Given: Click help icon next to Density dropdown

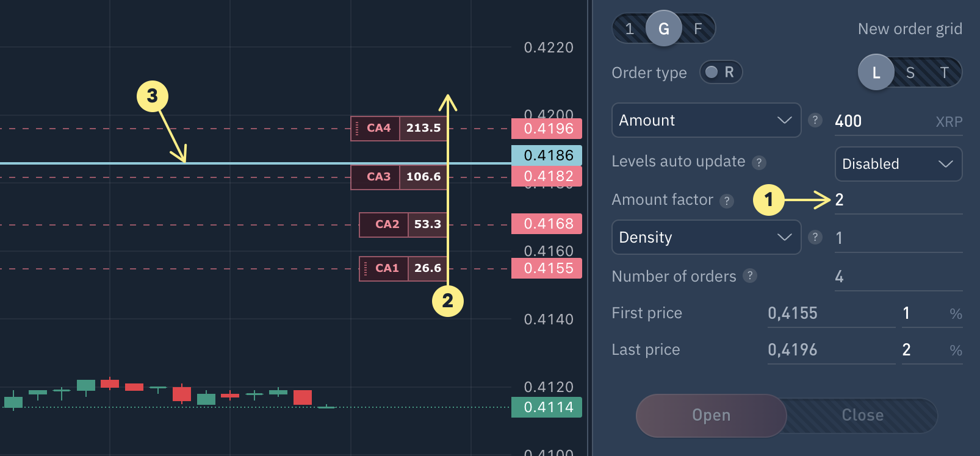Looking at the screenshot, I should (x=815, y=237).
